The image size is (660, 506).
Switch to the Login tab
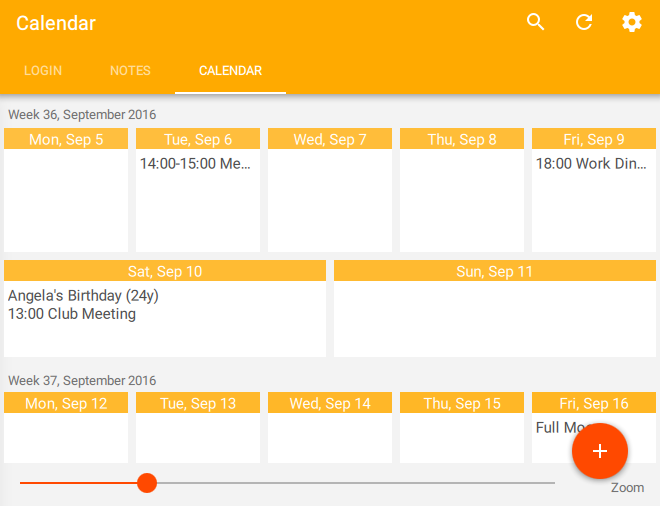(x=43, y=71)
